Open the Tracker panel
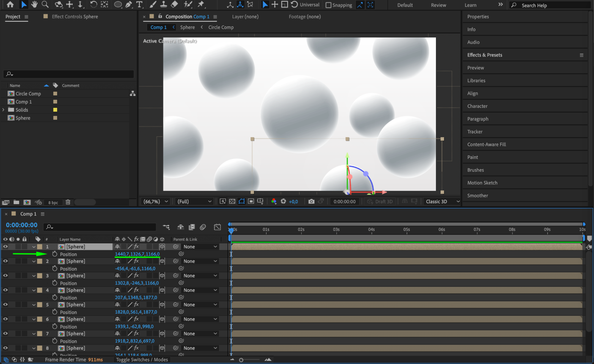The width and height of the screenshot is (594, 364). click(x=475, y=132)
